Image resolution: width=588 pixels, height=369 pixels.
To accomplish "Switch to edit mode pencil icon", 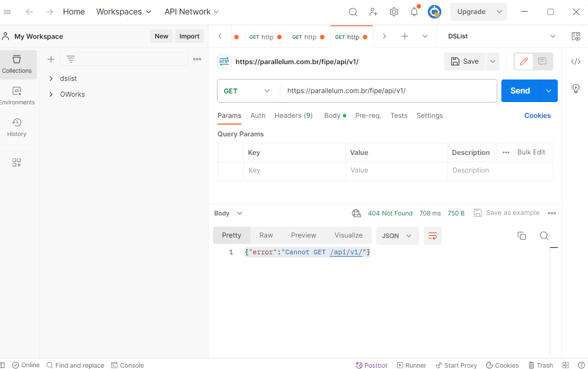I will click(524, 61).
